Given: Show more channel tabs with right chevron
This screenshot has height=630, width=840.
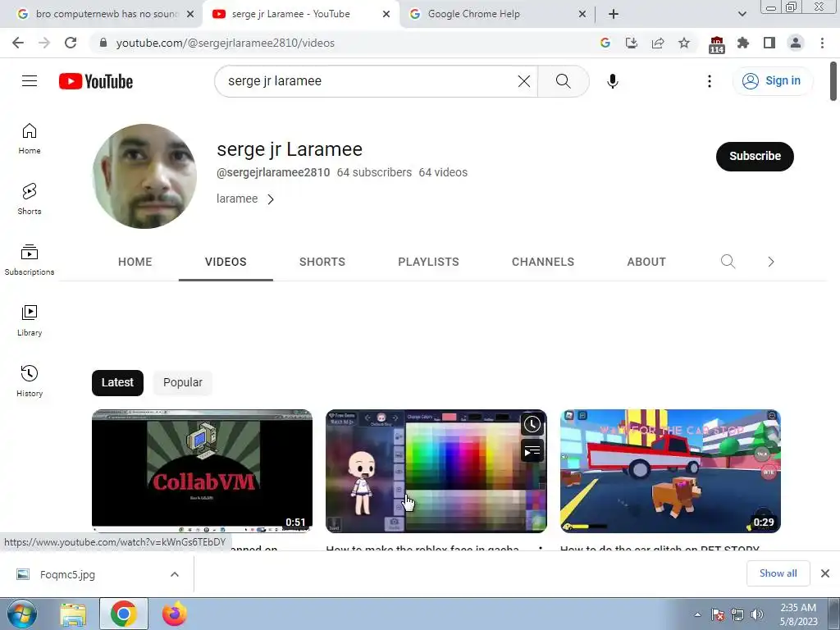Looking at the screenshot, I should pos(771,262).
